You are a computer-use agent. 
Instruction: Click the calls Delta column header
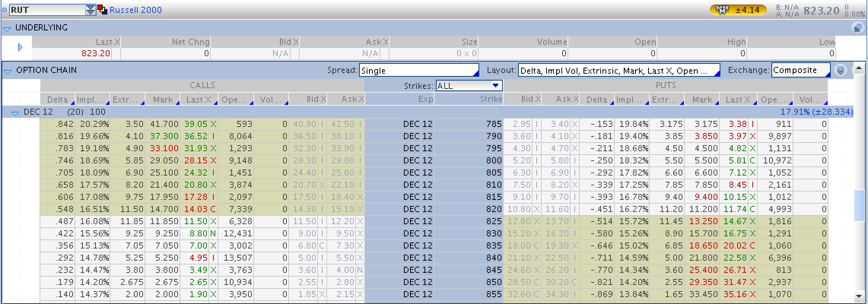click(57, 100)
